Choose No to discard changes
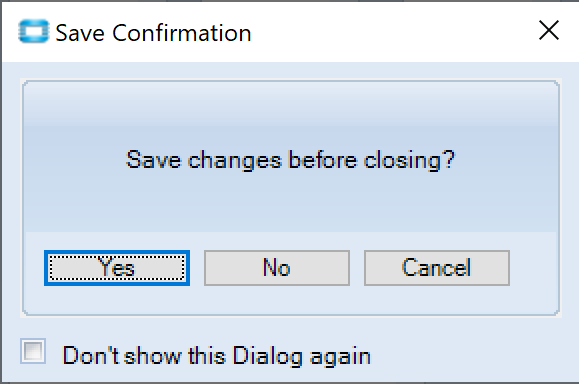Image resolution: width=579 pixels, height=384 pixels. 277,268
